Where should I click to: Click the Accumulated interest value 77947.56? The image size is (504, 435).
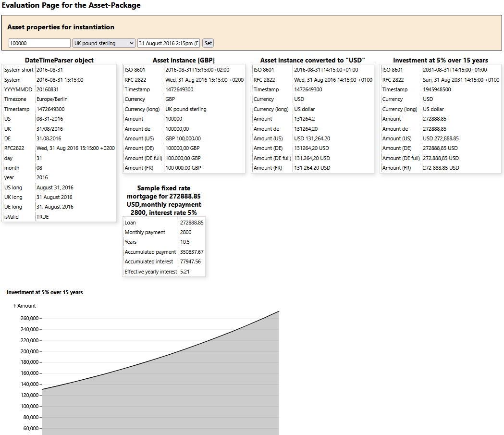pyautogui.click(x=190, y=261)
